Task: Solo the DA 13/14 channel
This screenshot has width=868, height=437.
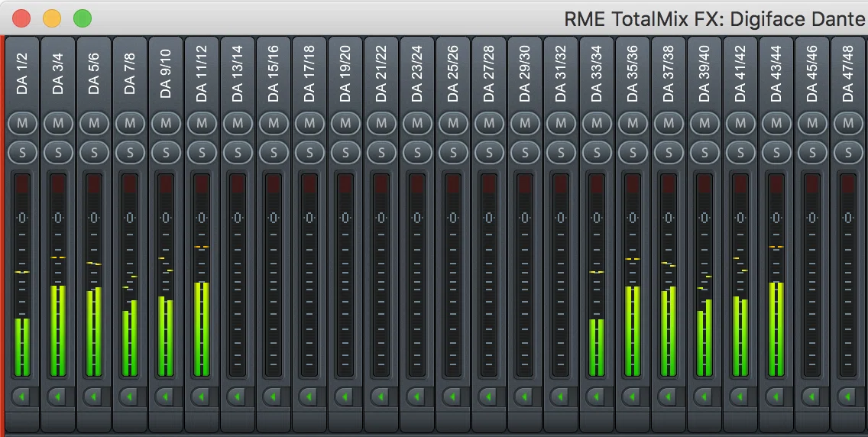Action: click(x=238, y=152)
